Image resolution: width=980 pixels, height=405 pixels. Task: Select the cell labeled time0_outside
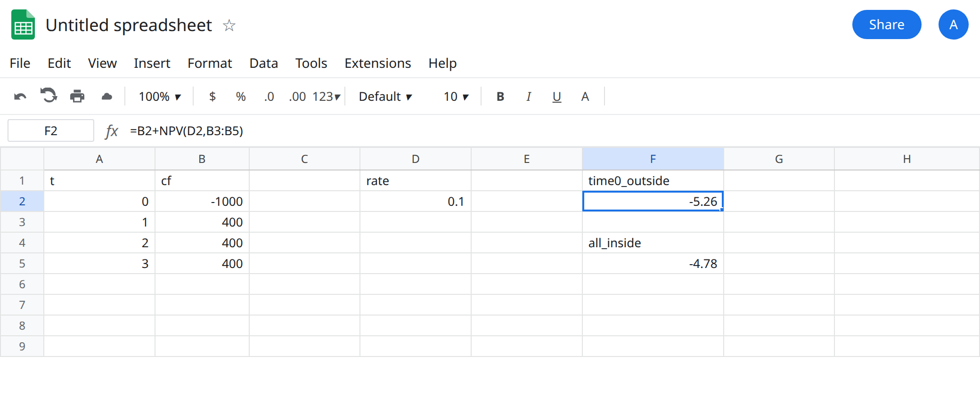(653, 181)
